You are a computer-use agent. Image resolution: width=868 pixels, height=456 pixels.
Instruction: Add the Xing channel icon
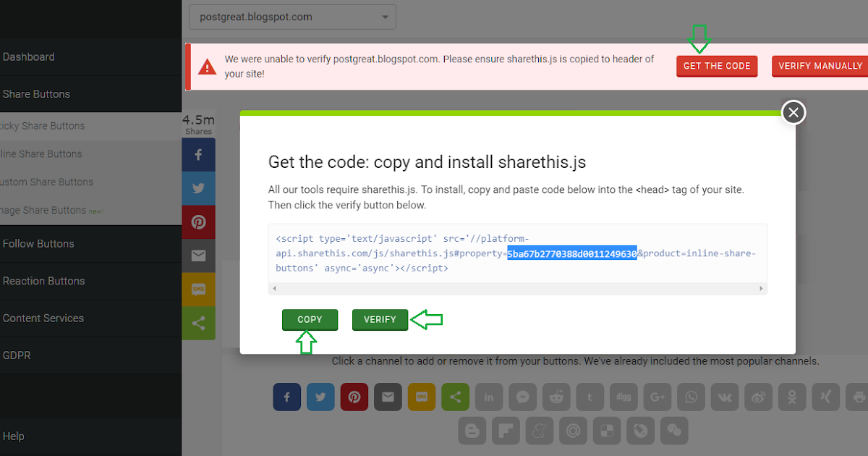click(825, 397)
